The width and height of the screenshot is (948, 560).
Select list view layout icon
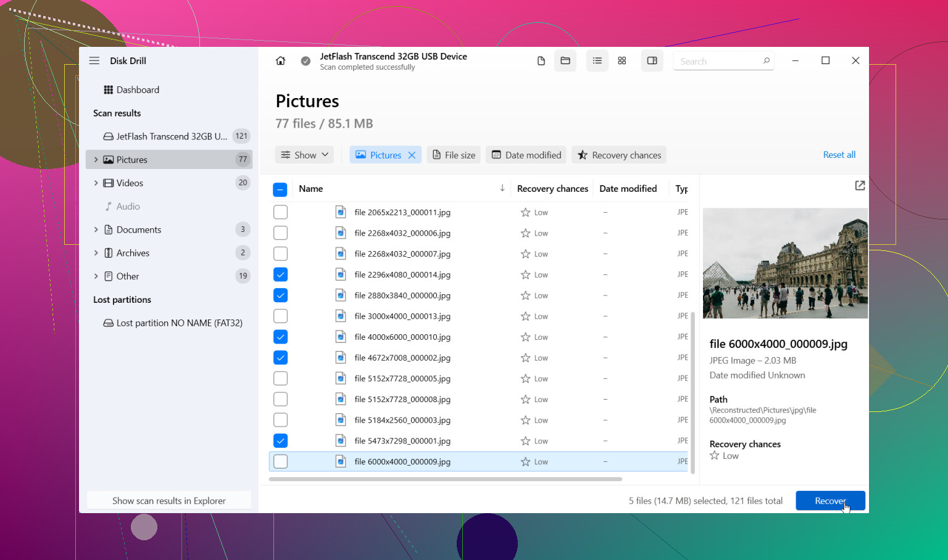[x=597, y=60]
